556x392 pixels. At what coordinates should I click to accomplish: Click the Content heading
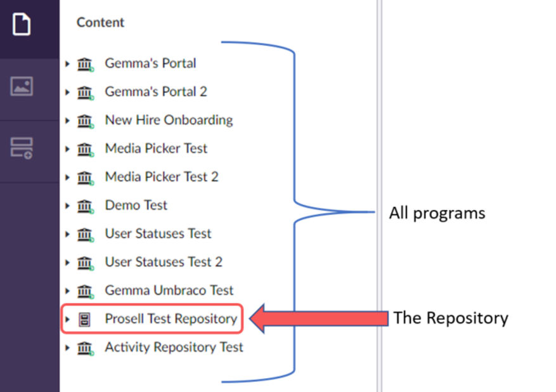coord(100,23)
